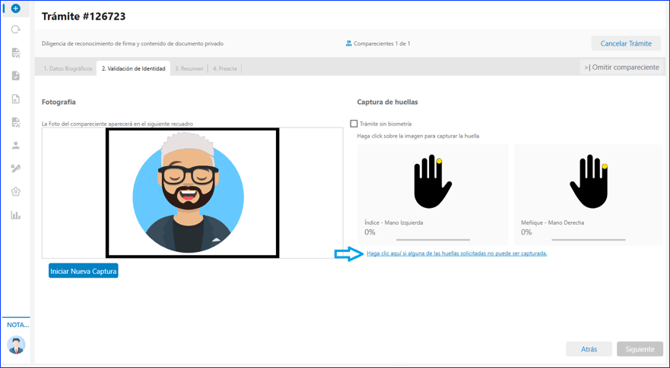Open the document with checkmark sidebar icon
670x368 pixels.
click(x=16, y=76)
